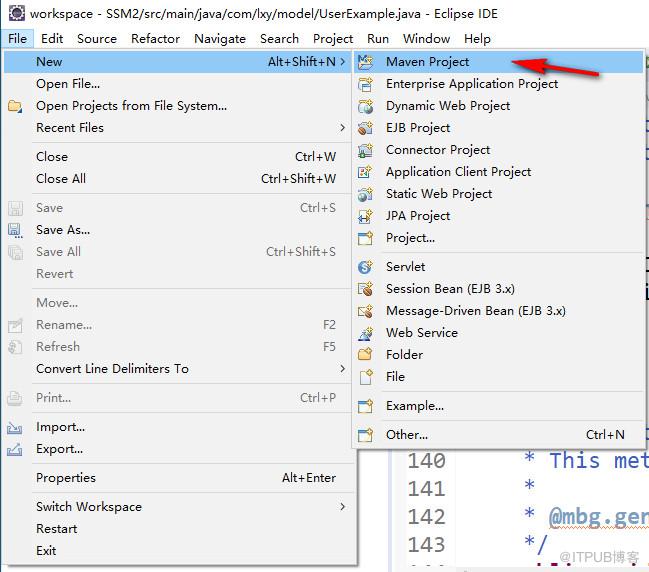Open the Window menu

(426, 38)
